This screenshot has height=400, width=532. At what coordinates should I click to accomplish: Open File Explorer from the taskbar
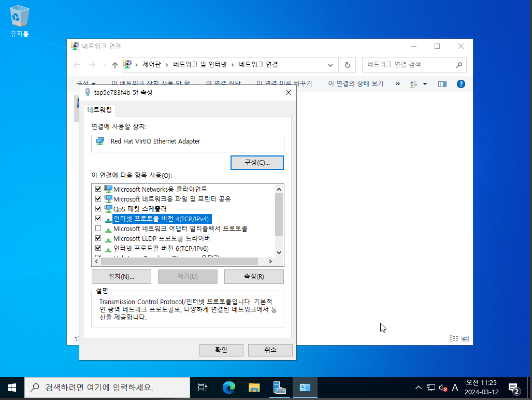[254, 388]
